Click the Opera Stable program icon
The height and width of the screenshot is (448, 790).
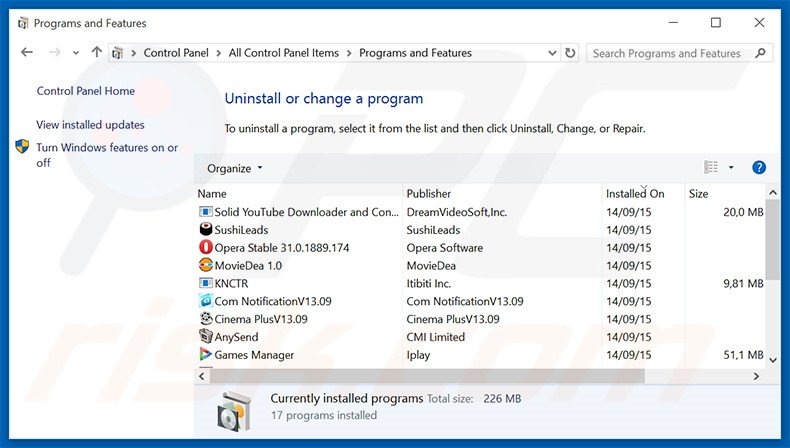206,248
